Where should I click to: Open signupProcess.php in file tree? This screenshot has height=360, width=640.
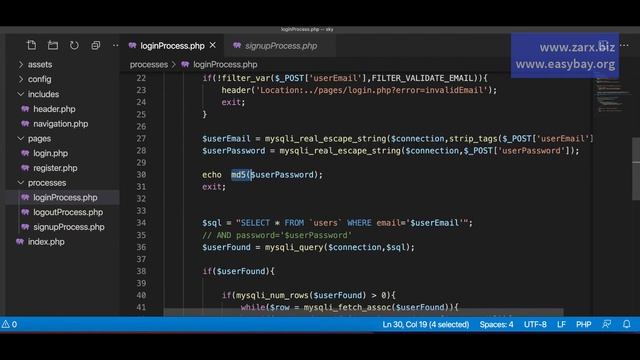point(69,227)
